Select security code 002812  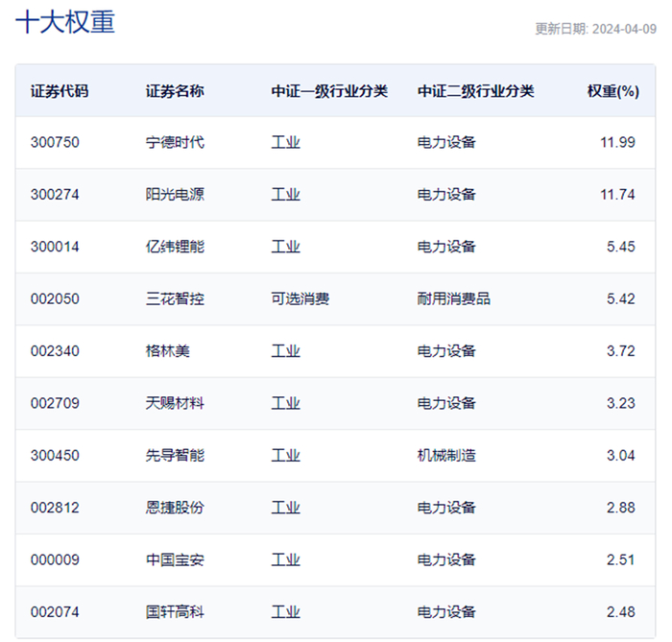click(x=55, y=508)
